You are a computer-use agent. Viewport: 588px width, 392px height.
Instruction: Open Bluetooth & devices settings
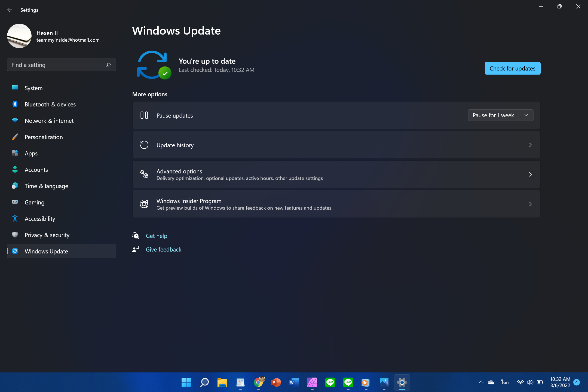[50, 104]
